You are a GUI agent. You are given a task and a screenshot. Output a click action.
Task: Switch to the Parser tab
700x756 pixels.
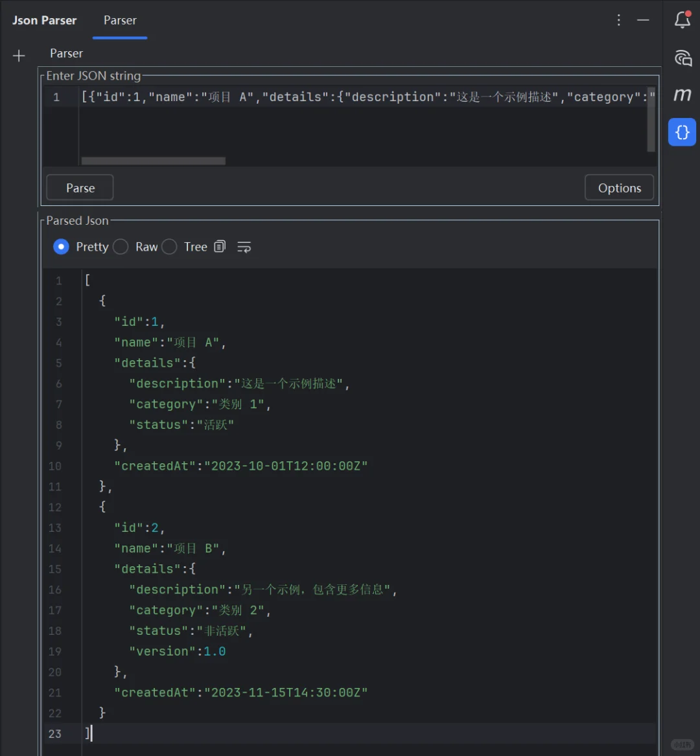(119, 20)
